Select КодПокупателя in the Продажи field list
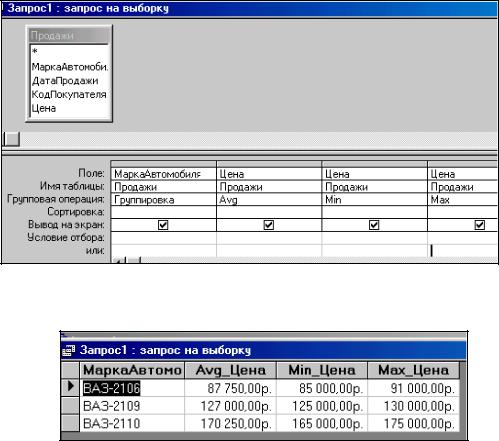The width and height of the screenshot is (499, 441). tap(69, 94)
